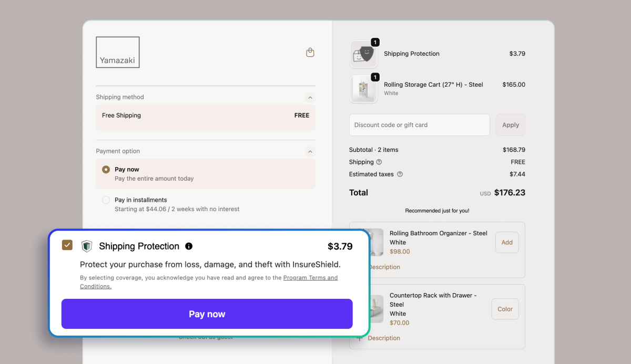The image size is (631, 364).
Task: Collapse the Shipping method section
Action: [310, 97]
